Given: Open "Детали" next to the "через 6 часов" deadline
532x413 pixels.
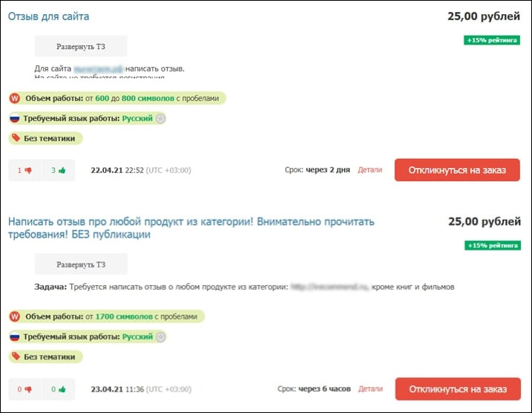Looking at the screenshot, I should 370,388.
